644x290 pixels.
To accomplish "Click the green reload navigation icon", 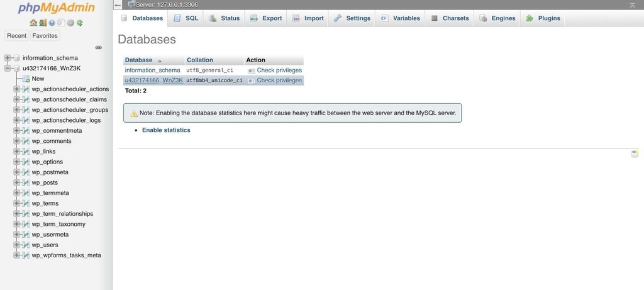I will coord(80,23).
